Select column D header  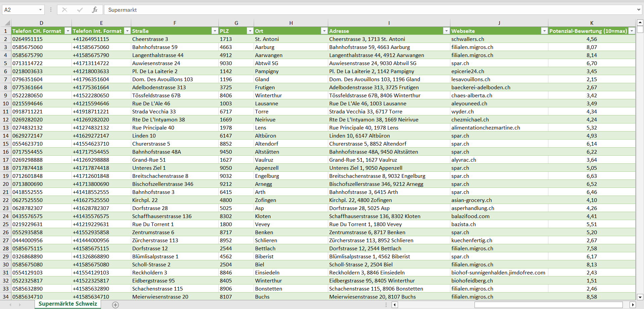pyautogui.click(x=41, y=23)
